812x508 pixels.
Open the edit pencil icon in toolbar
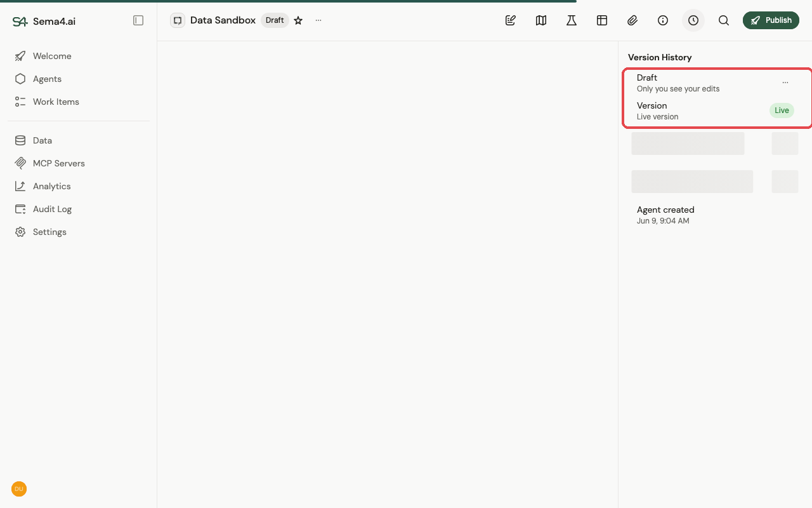pyautogui.click(x=511, y=20)
